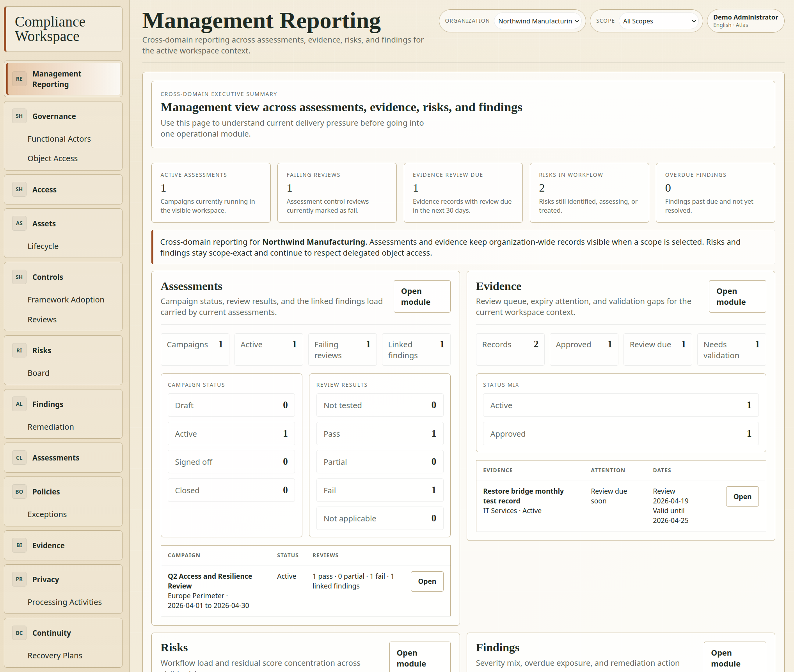Screen dimensions: 794x672
Task: Click the RE badge beside Management Reporting
Action: 19,79
